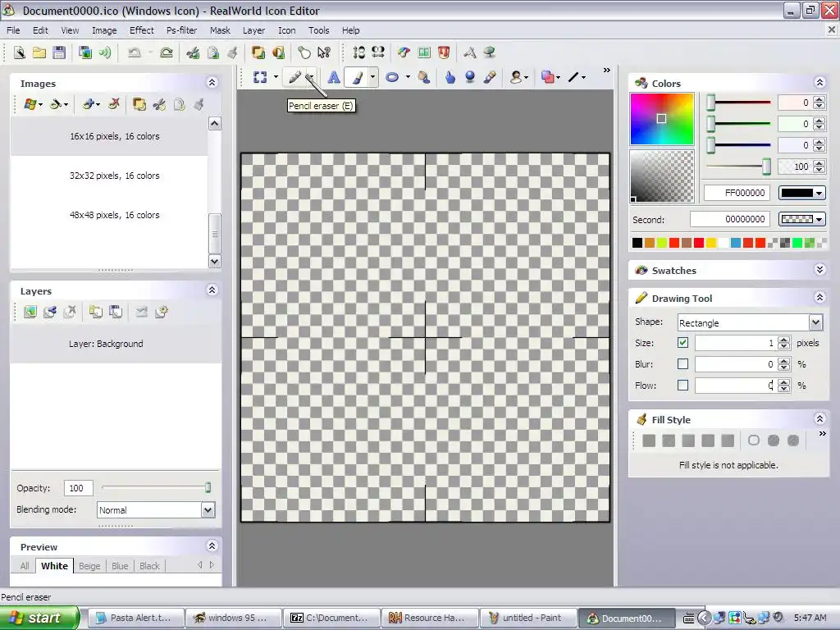Enable the Flow checkbox
Viewport: 840px width, 630px height.
[x=682, y=386]
